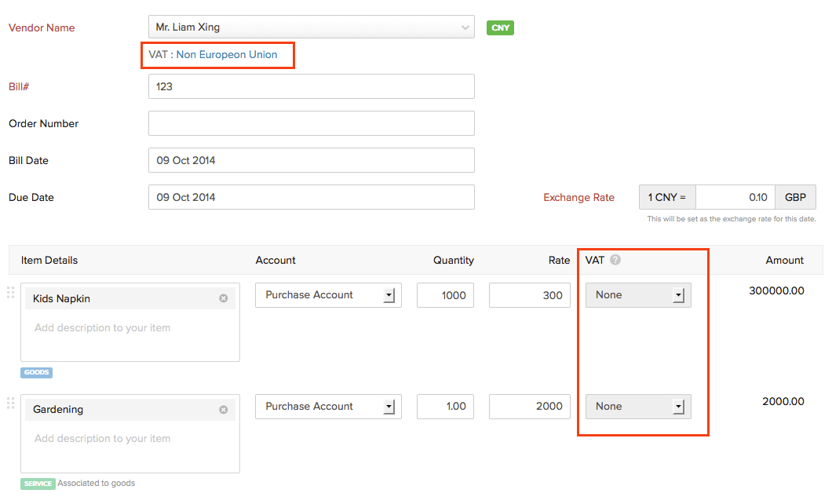The height and width of the screenshot is (504, 832).
Task: Click the drag handle beside Kids Napkin
Action: coord(10,293)
